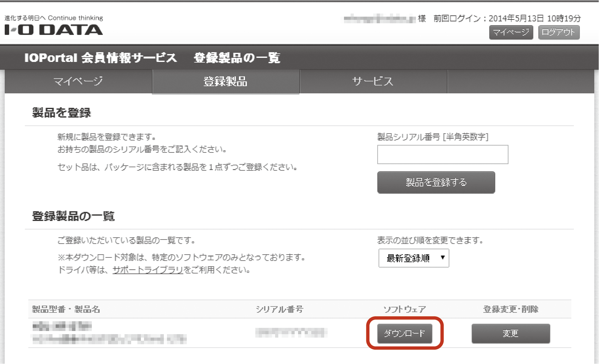Click the ダウンロード software button
The height and width of the screenshot is (364, 599).
[404, 333]
